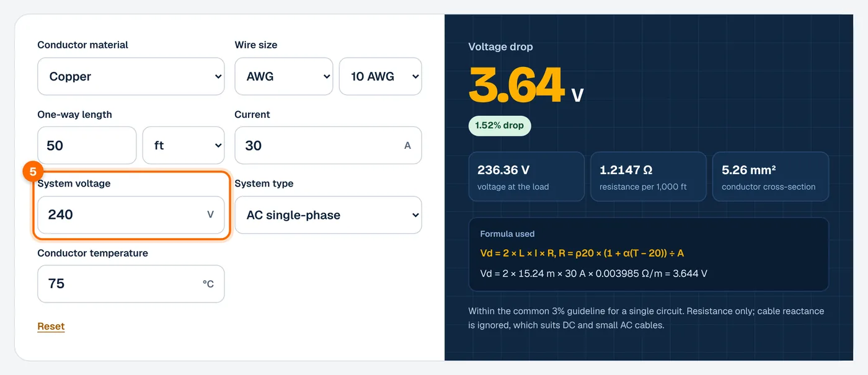Click the 3.64 voltage drop result
868x375 pixels.
(x=526, y=85)
